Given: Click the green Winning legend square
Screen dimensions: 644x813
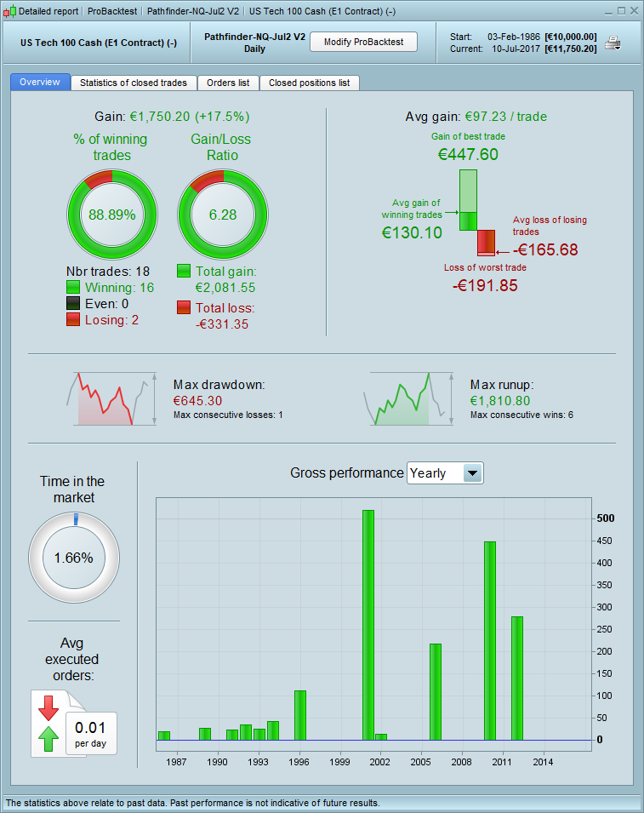Looking at the screenshot, I should point(73,287).
